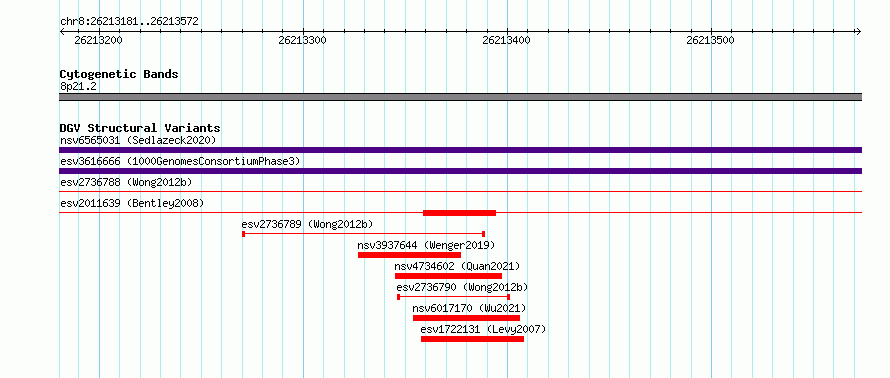
Task: Select the red bar under nsv4734602
Action: (448, 276)
